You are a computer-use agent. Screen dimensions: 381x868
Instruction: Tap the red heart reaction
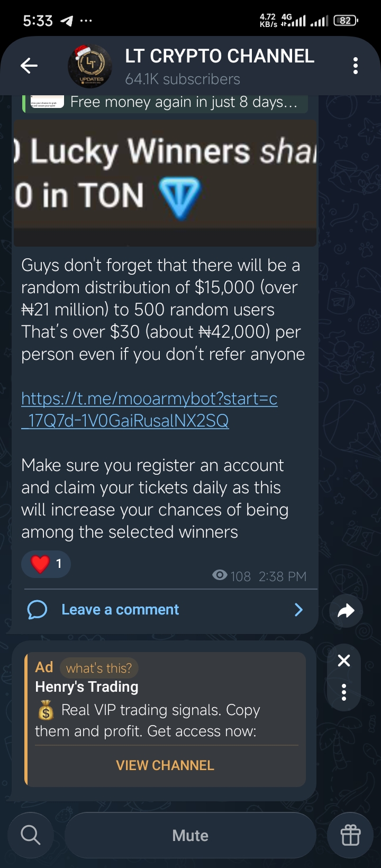pyautogui.click(x=40, y=564)
